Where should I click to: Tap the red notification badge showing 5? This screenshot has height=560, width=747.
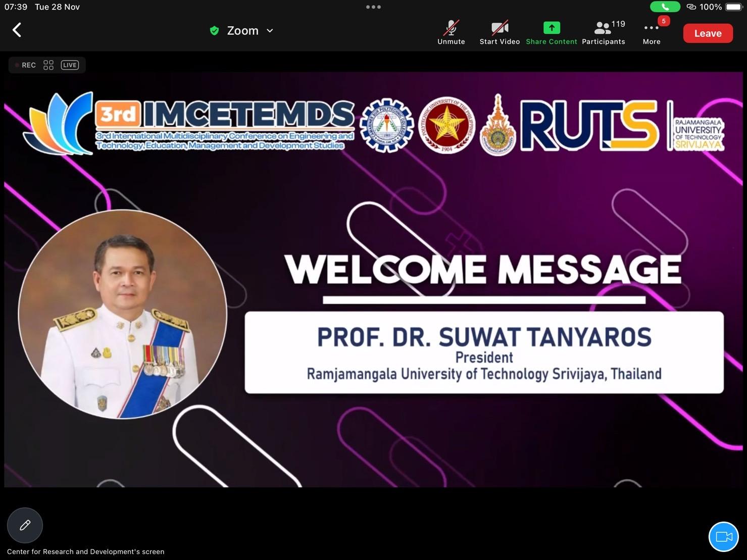coord(664,21)
